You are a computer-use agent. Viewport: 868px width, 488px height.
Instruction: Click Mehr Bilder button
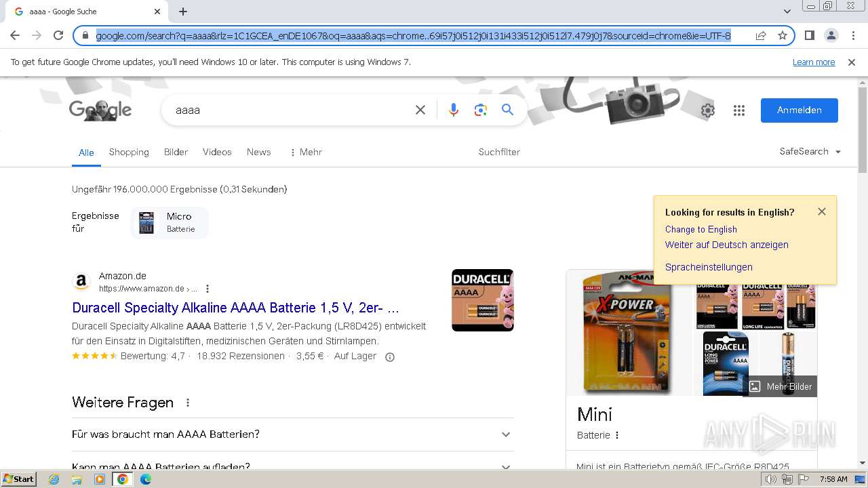pos(780,386)
